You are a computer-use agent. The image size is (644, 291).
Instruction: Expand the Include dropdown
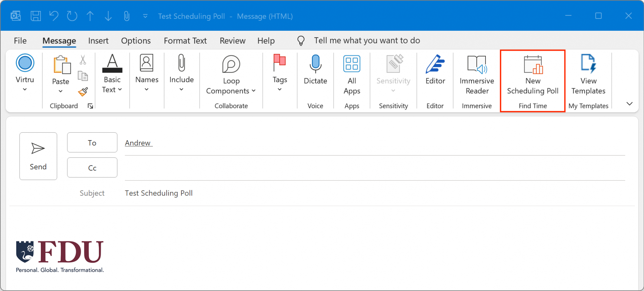[181, 89]
